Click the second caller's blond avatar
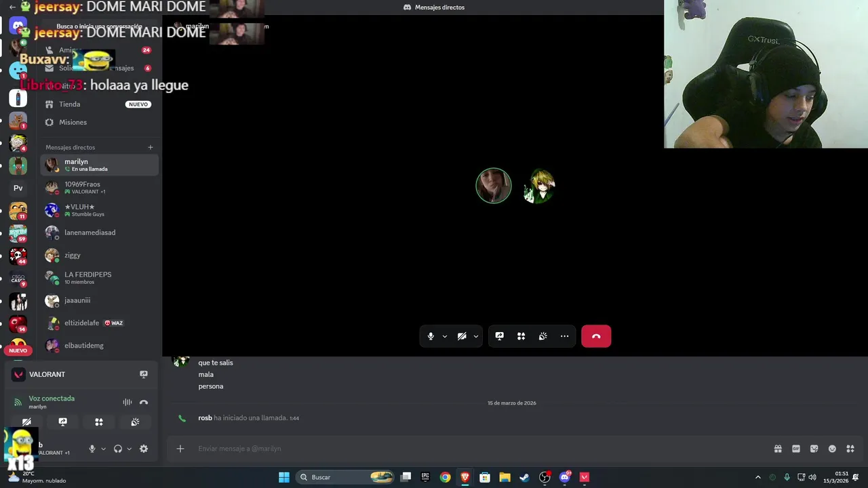 tap(540, 186)
